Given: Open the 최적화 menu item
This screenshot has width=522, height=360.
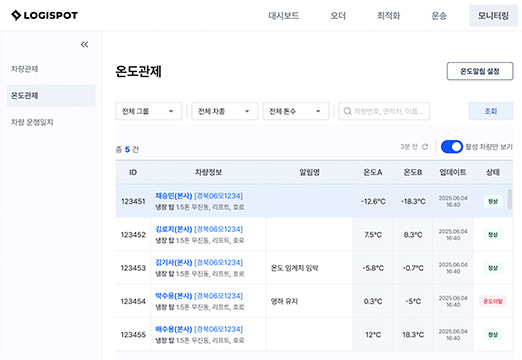Looking at the screenshot, I should coord(388,16).
